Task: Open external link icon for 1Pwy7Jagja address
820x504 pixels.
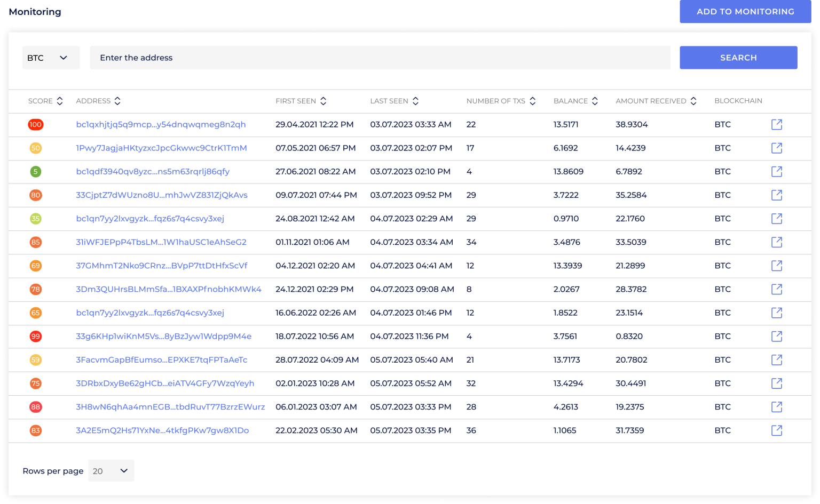Action: [777, 148]
